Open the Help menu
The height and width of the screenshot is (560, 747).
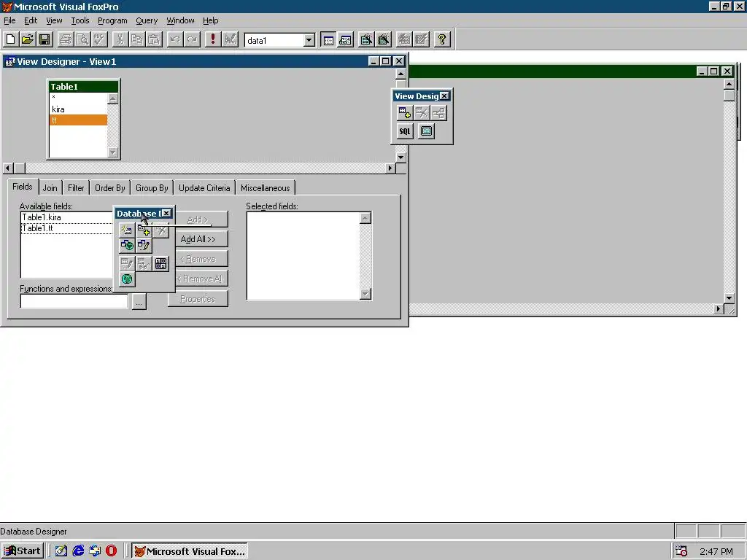(210, 20)
